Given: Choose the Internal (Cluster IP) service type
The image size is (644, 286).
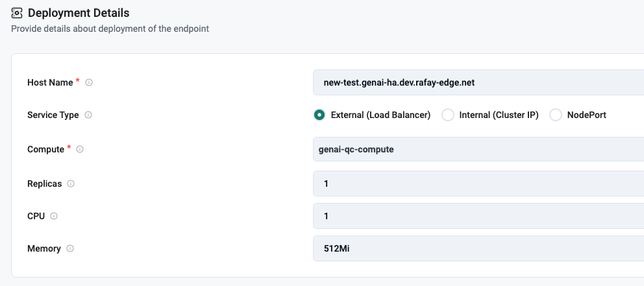Looking at the screenshot, I should pos(448,115).
